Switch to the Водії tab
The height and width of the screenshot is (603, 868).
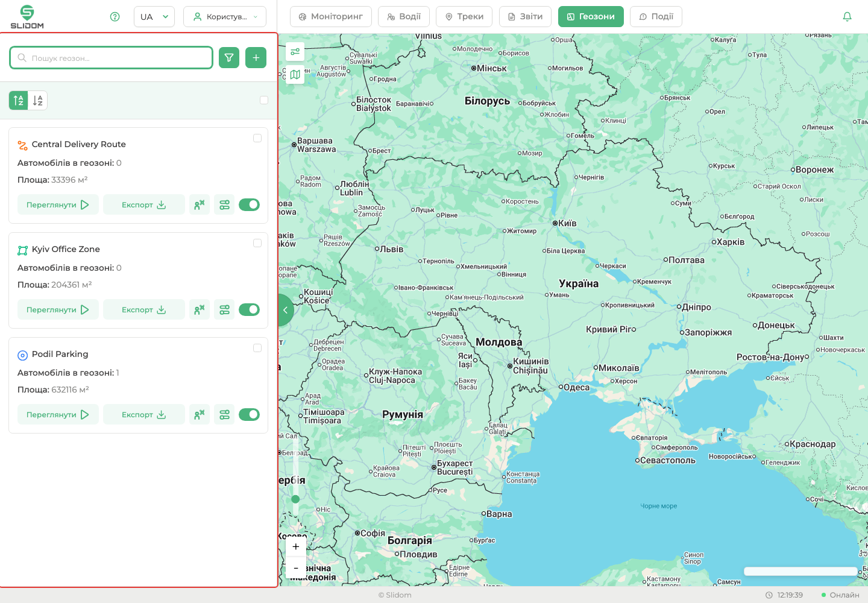pos(404,17)
